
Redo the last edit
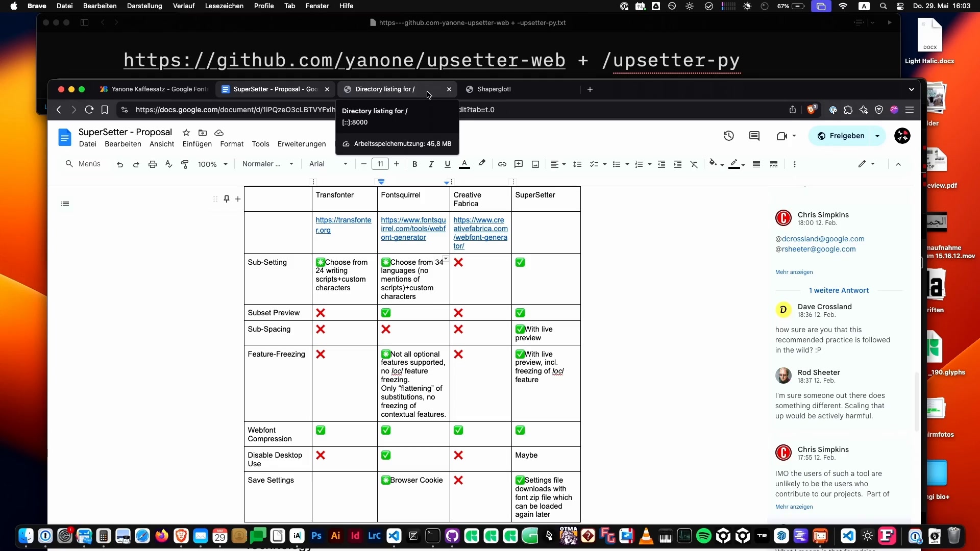pos(136,164)
